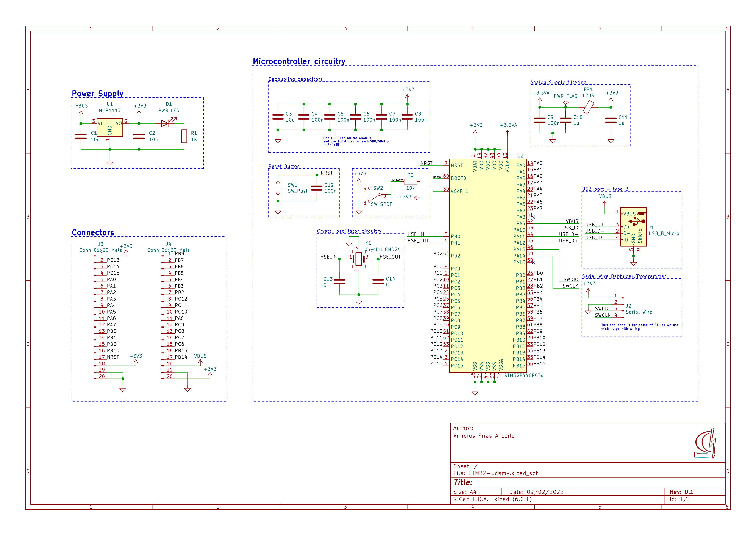Click the "Connectors" section heading
This screenshot has height=535, width=756.
(93, 232)
